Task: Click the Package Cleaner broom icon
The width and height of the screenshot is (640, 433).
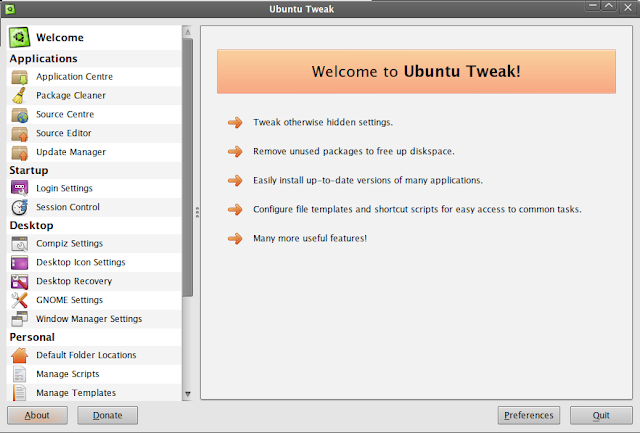Action: pyautogui.click(x=20, y=95)
